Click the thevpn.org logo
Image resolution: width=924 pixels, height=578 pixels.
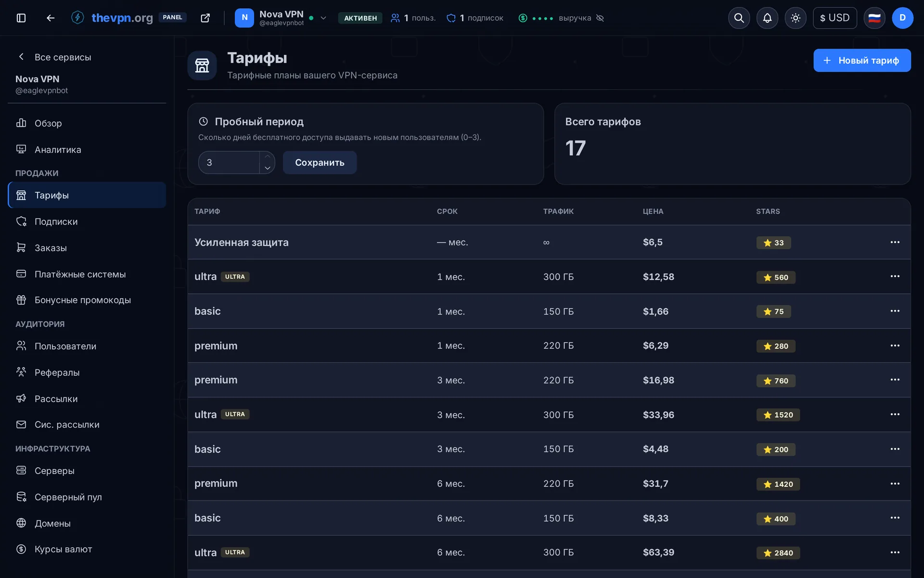click(x=112, y=18)
